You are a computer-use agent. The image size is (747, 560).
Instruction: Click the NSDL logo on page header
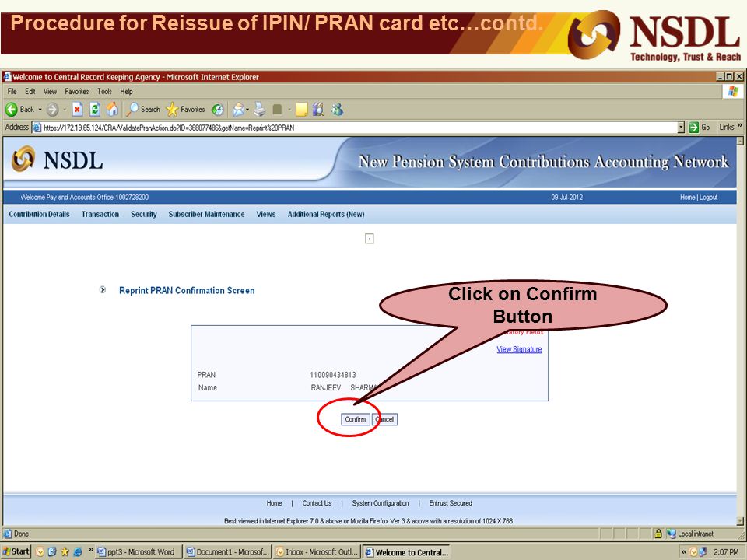click(x=57, y=159)
